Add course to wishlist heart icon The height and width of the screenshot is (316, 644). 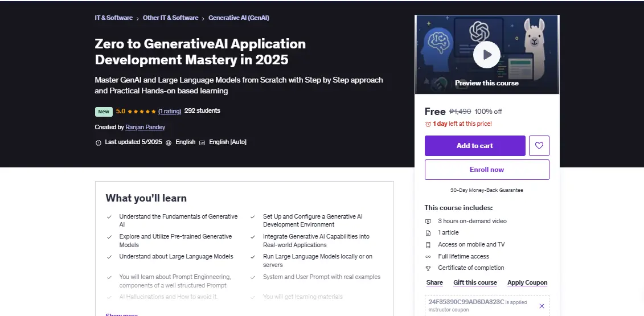pos(539,145)
